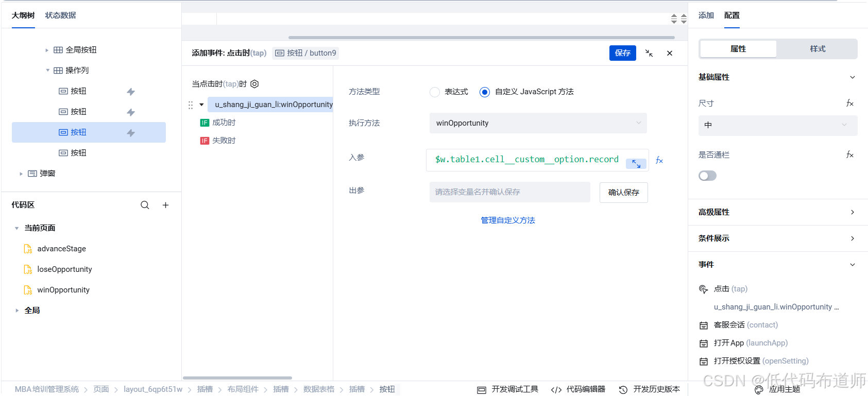Expand the 条件展示 section
The height and width of the screenshot is (396, 868).
(x=853, y=238)
